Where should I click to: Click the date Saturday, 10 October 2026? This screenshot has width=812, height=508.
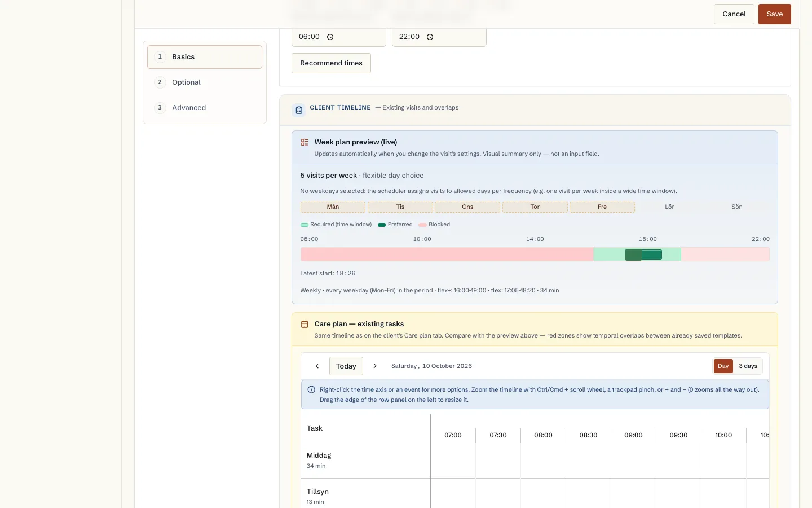pyautogui.click(x=431, y=366)
